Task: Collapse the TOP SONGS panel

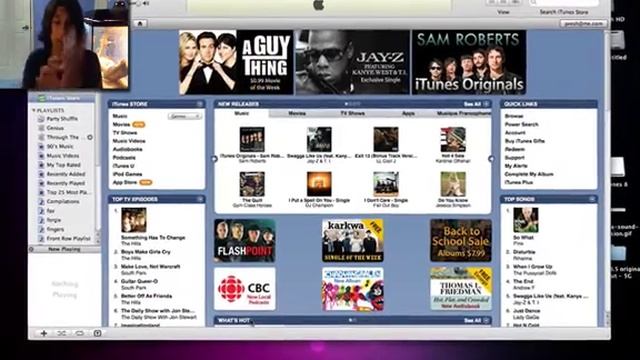Action: tap(592, 199)
